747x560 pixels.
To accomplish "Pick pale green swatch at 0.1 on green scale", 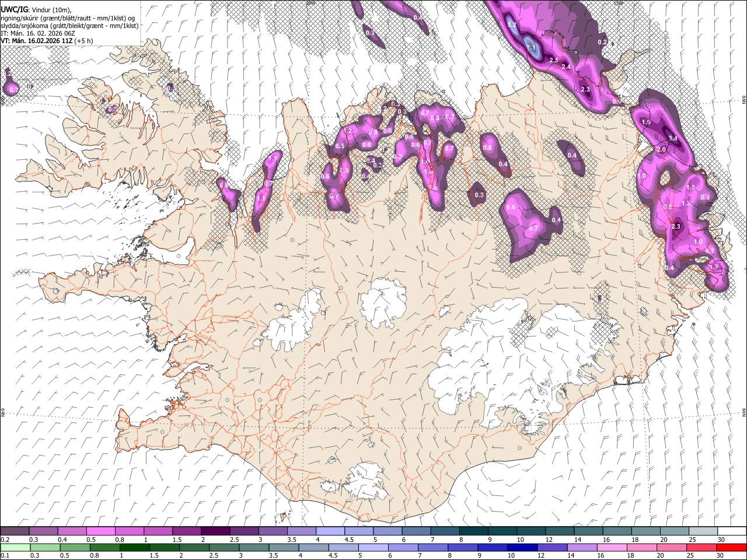I will tap(15, 547).
